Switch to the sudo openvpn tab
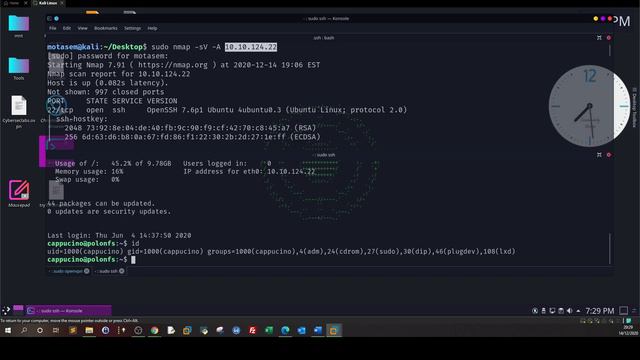This screenshot has height=360, width=640. coord(68,271)
